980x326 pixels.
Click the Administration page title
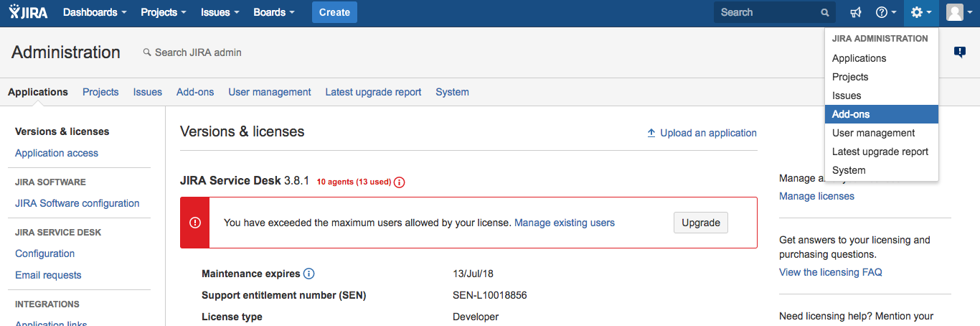66,52
